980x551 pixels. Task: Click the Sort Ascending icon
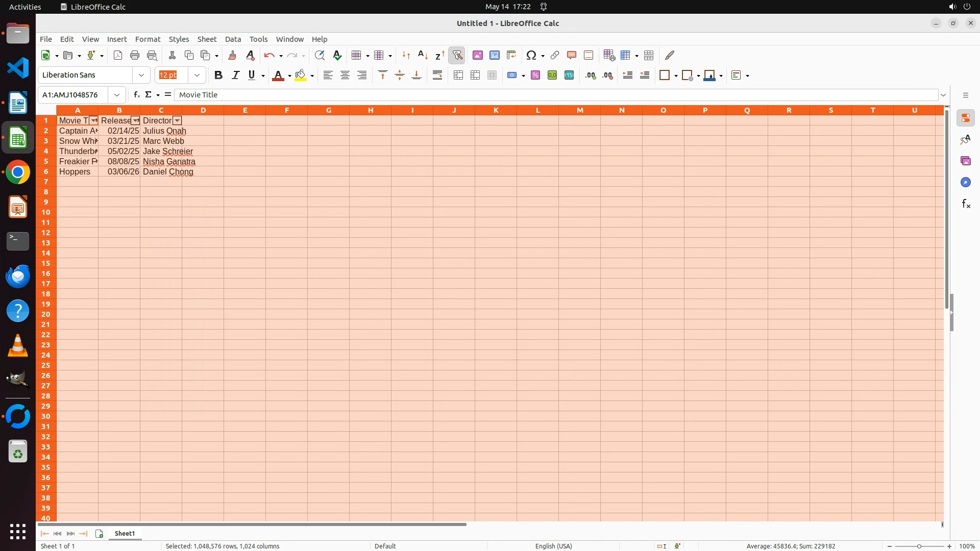pyautogui.click(x=423, y=55)
